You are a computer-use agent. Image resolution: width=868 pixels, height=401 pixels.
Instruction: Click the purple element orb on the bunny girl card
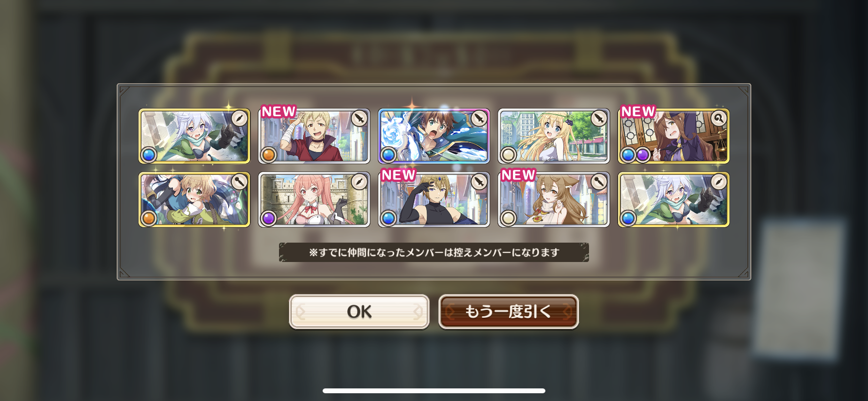(268, 218)
